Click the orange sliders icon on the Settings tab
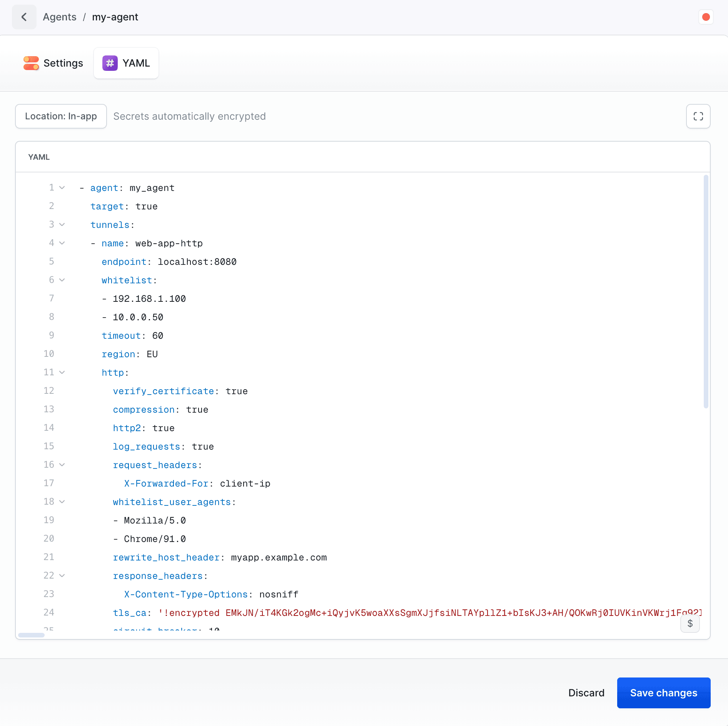This screenshot has width=728, height=726. point(31,63)
